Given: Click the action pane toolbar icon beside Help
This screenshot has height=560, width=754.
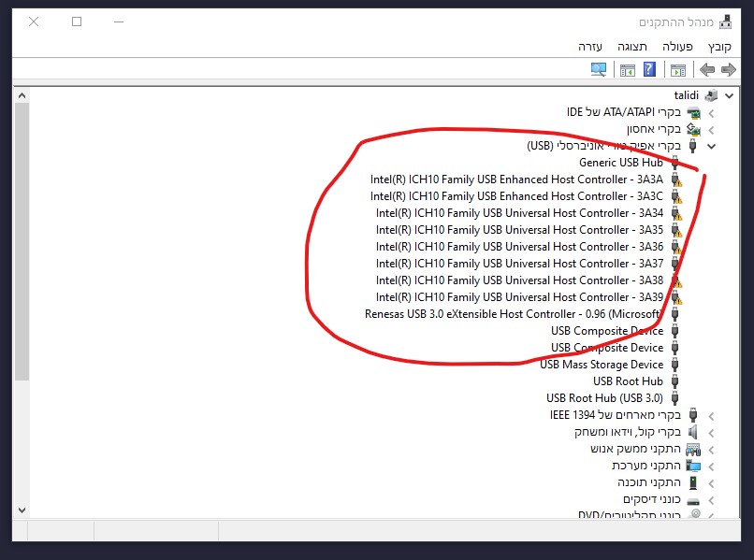Looking at the screenshot, I should pyautogui.click(x=628, y=70).
